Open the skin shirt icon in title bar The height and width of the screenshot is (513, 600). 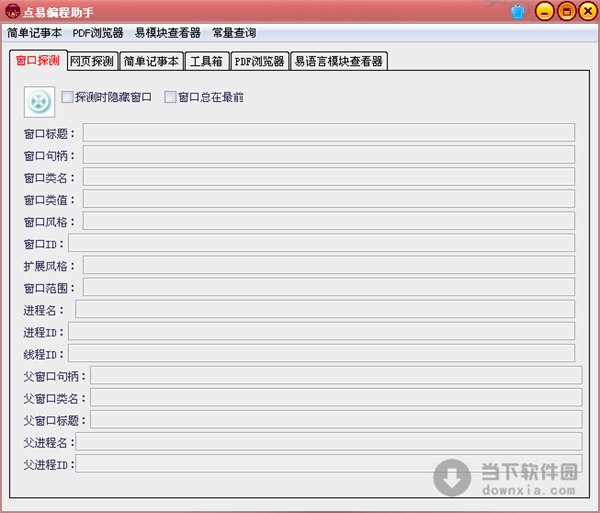[518, 12]
